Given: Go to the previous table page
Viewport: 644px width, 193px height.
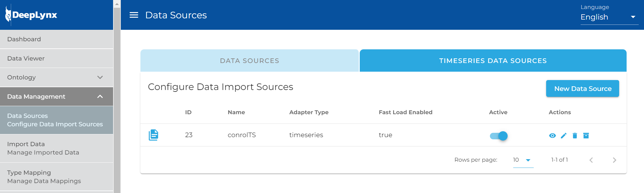Looking at the screenshot, I should (x=591, y=160).
